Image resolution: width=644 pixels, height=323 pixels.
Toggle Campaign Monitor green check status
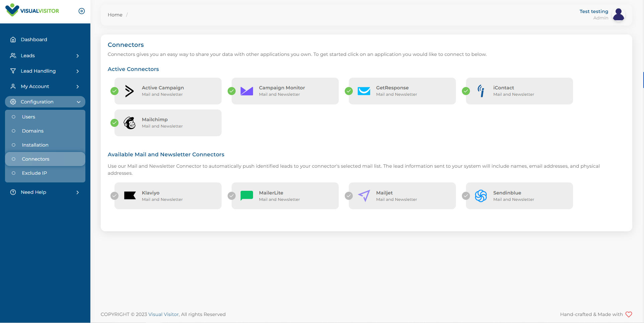tap(232, 91)
